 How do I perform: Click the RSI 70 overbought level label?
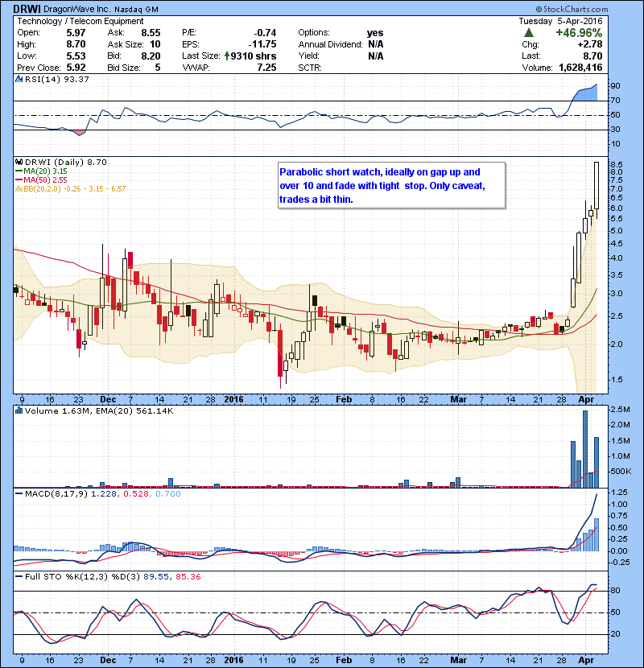click(x=616, y=101)
